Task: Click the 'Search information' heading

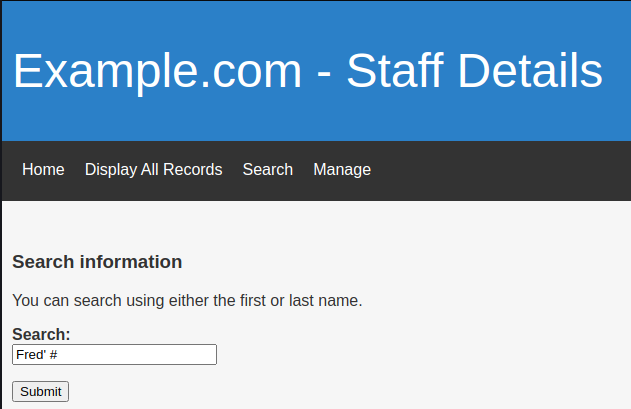Action: click(97, 262)
